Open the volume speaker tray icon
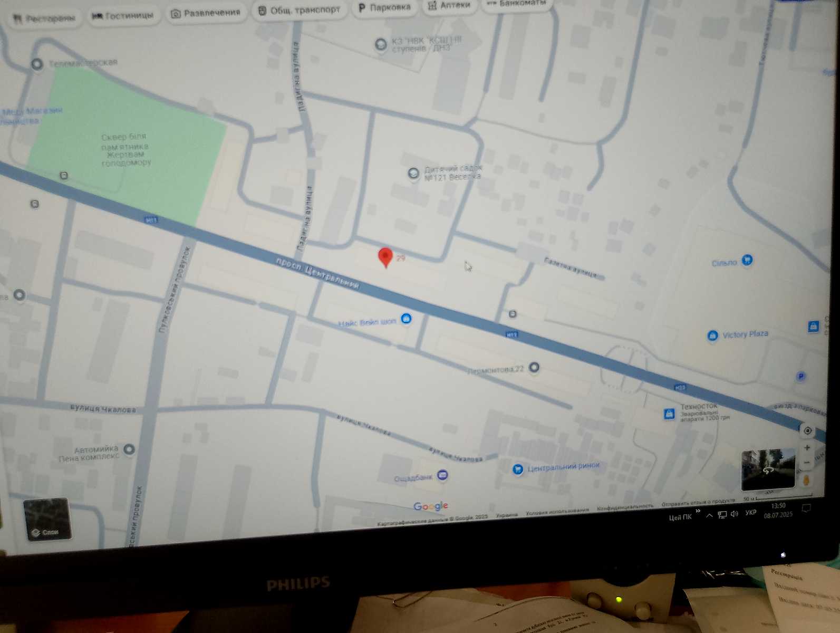 click(735, 514)
